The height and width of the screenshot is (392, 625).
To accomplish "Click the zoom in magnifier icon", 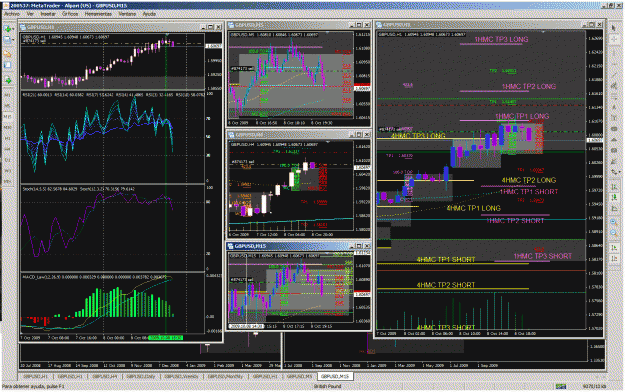I will [614, 222].
